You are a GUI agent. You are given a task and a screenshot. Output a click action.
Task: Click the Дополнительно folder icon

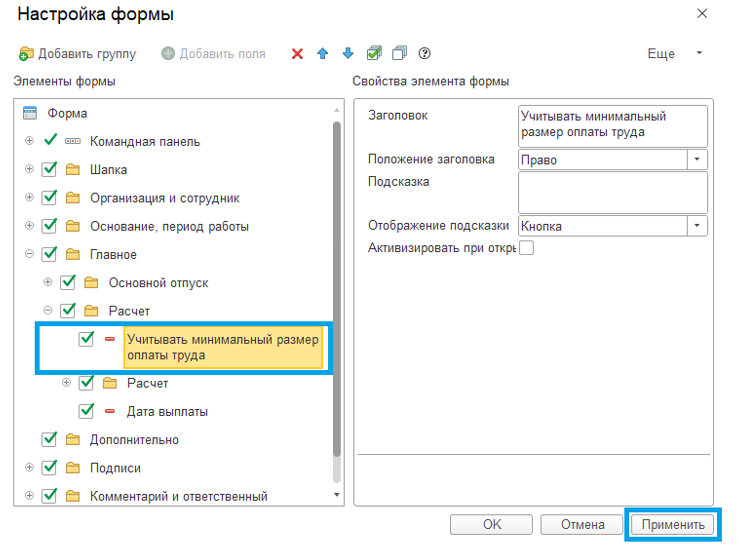[73, 440]
